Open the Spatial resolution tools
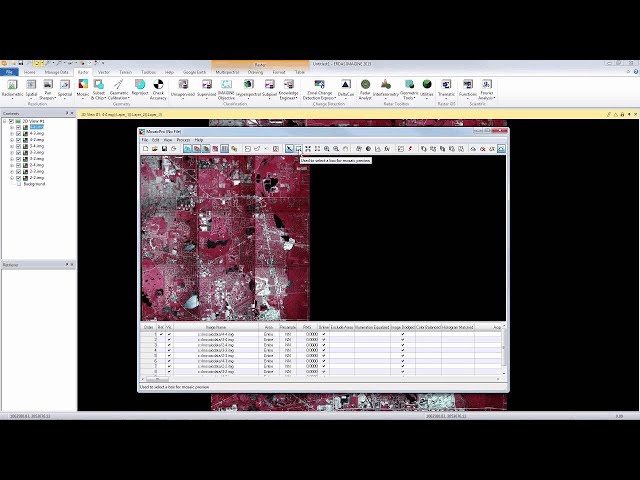 click(x=31, y=89)
